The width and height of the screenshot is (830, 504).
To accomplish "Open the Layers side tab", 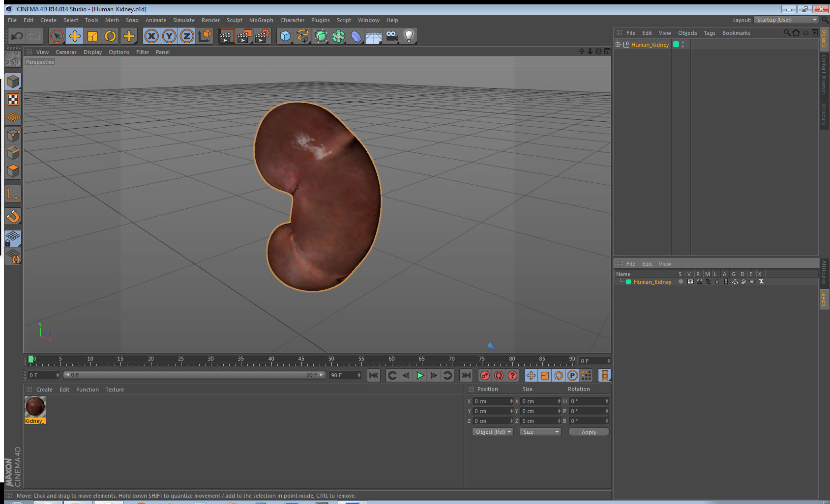I will point(824,299).
